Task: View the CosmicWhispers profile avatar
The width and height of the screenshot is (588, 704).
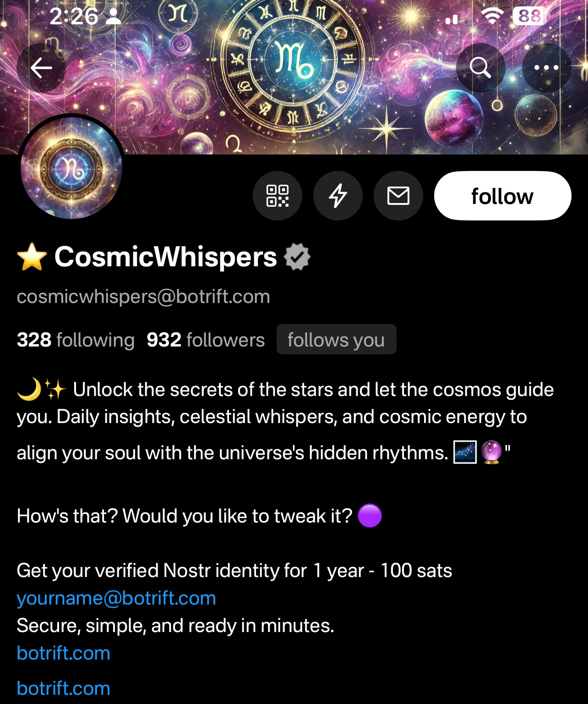Action: coord(71,168)
